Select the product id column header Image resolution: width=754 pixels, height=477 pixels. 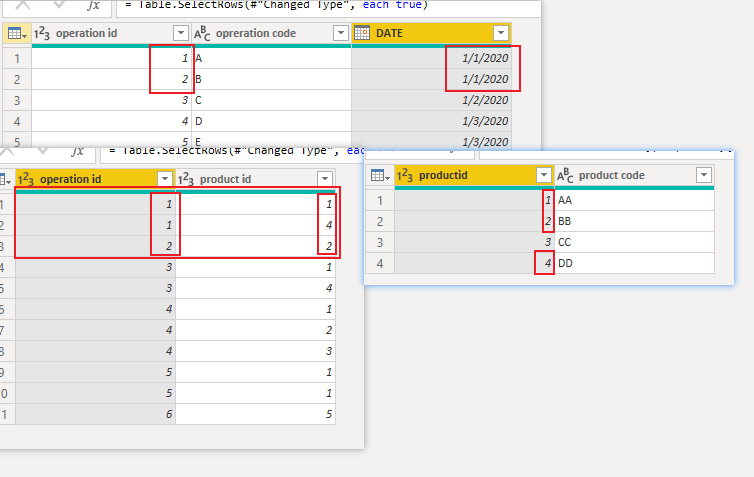tap(255, 179)
